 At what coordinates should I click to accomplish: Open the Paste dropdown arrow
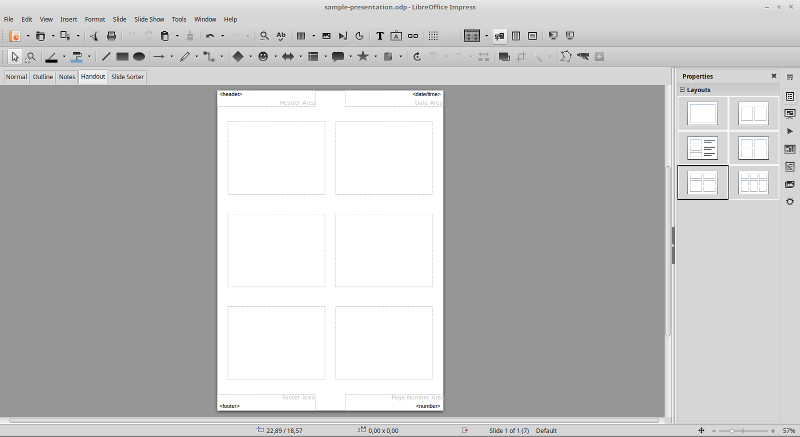(x=177, y=36)
